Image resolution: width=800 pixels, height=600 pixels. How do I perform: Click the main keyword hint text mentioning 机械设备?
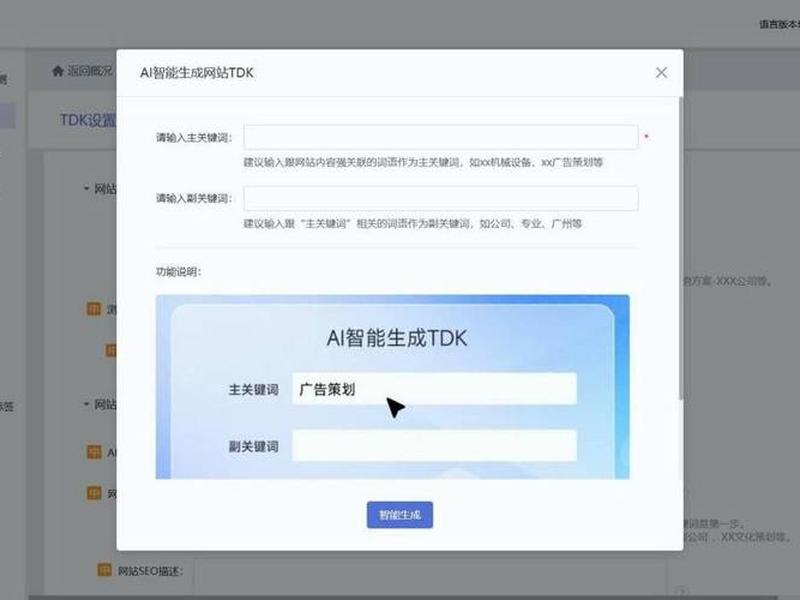[423, 163]
